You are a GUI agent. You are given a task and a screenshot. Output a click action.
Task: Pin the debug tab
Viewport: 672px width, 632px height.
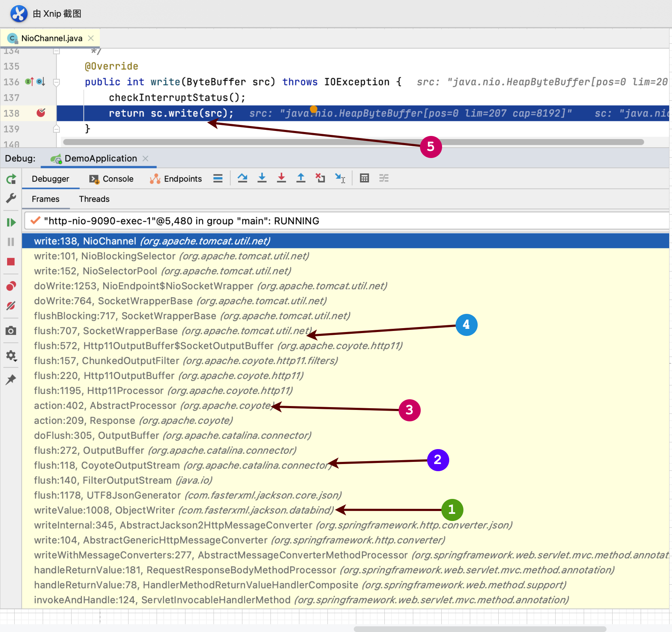pos(11,379)
